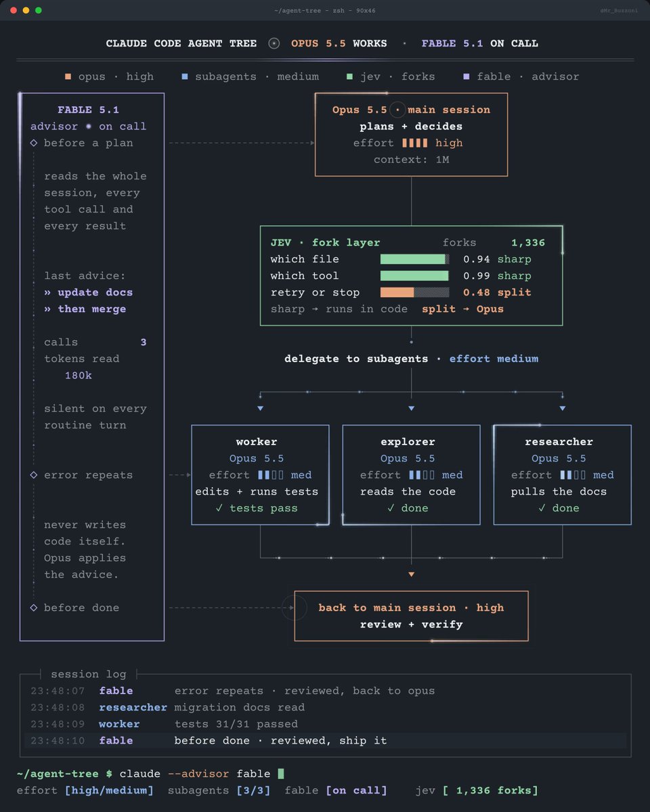The image size is (650, 812).
Task: Click the glowing dot between advisor and on call
Action: coord(89,127)
